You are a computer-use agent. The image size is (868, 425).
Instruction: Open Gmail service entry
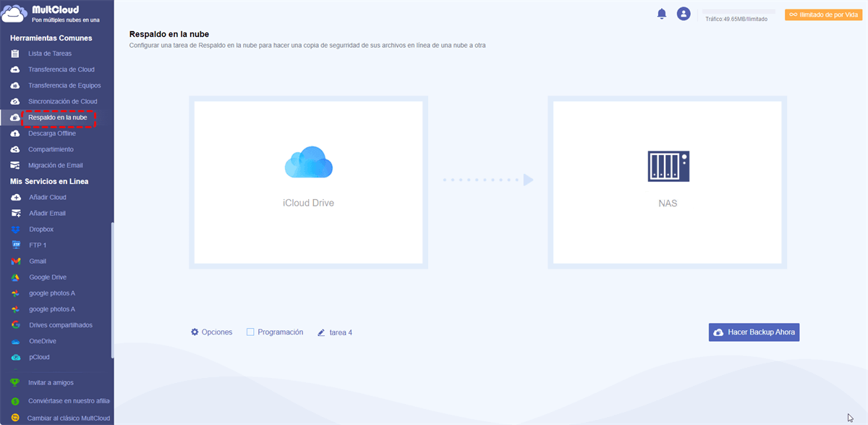click(38, 261)
